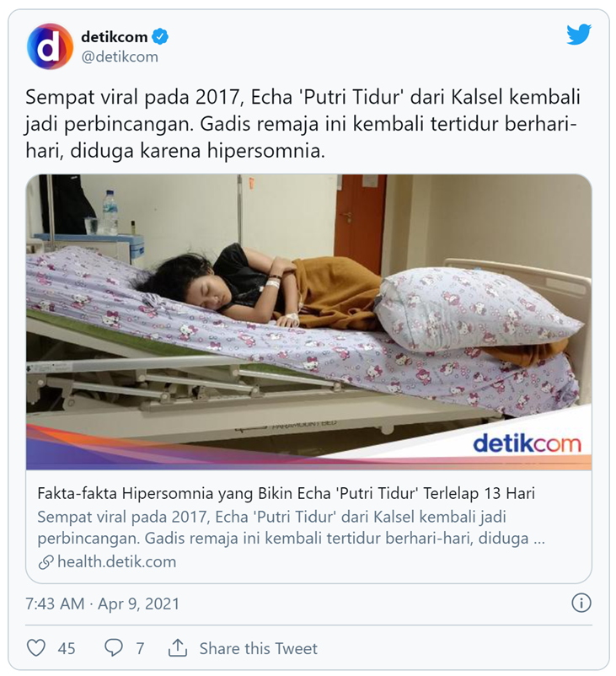Open the Fakta-fakta Hipersomnia headline
The width and height of the screenshot is (616, 676).
[287, 493]
